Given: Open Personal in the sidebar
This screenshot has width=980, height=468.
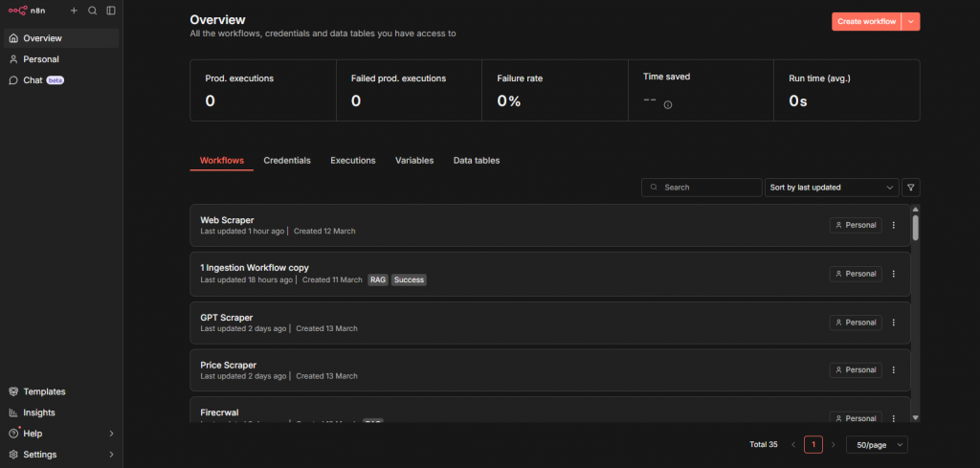Looking at the screenshot, I should point(61,59).
